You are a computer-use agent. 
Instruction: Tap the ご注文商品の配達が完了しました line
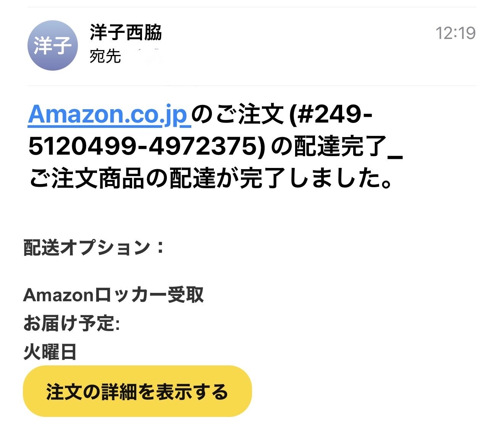point(210,178)
